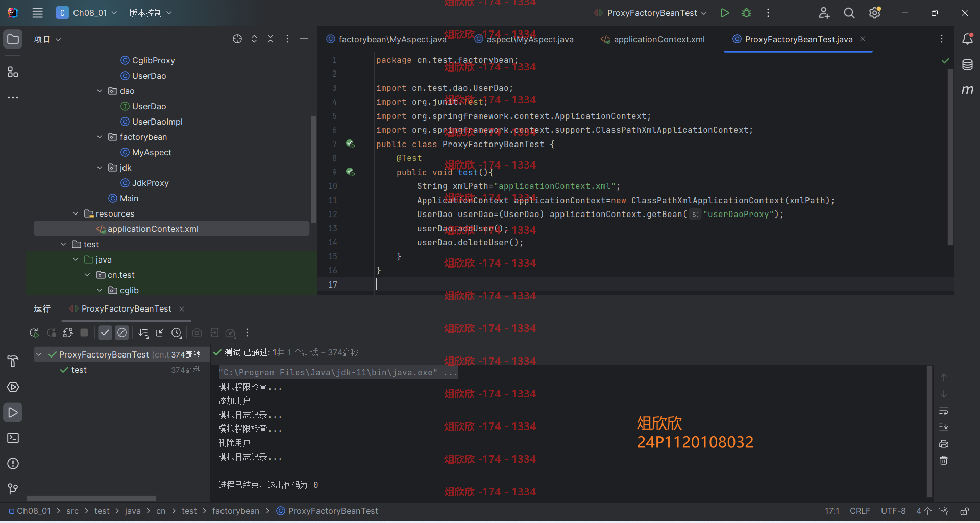Open the main hamburger menu

[x=37, y=13]
